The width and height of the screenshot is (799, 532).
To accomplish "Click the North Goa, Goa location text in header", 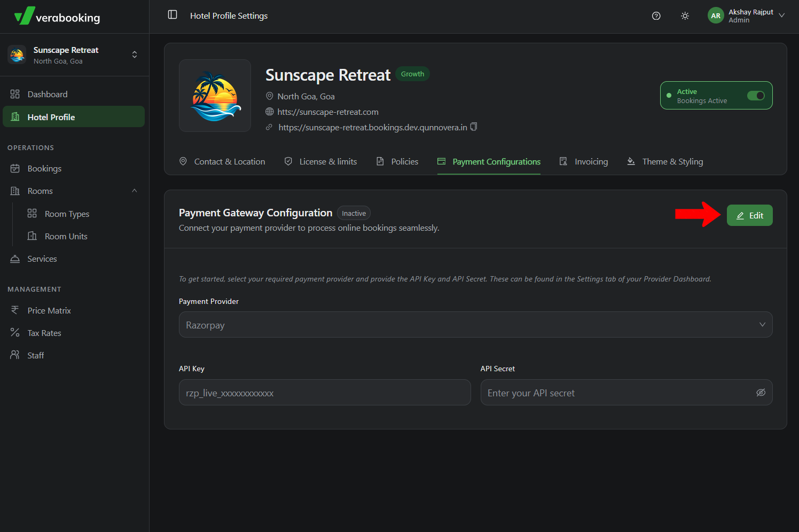I will coord(306,97).
